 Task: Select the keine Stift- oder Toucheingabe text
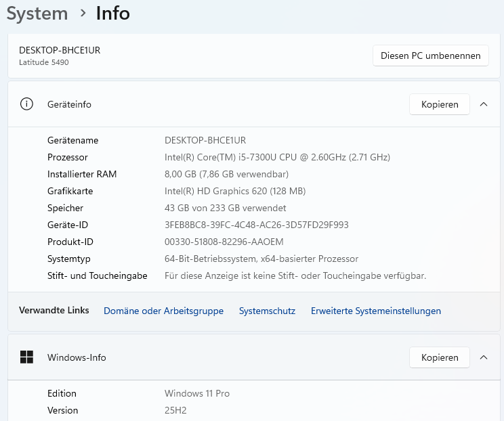(x=295, y=275)
